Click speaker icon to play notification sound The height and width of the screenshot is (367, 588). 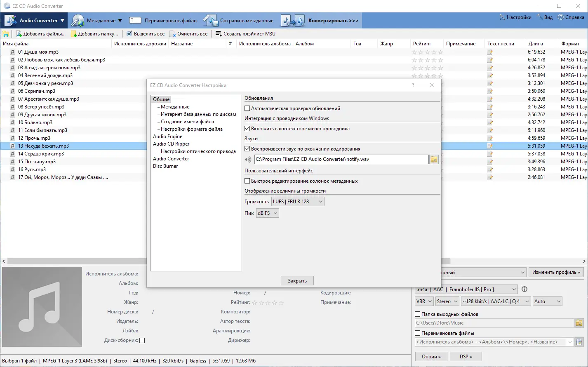click(x=248, y=160)
